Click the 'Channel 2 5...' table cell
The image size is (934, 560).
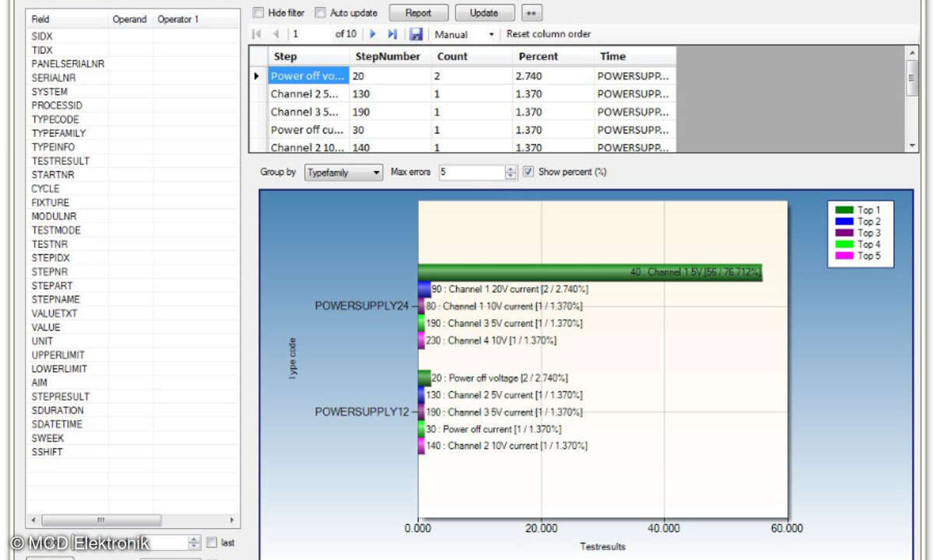click(x=308, y=94)
